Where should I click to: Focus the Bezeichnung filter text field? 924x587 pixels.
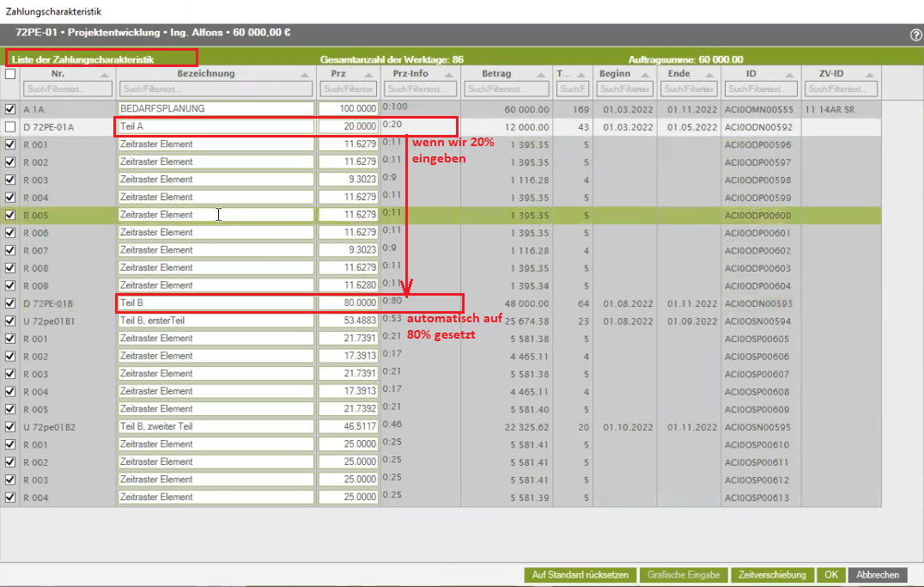coord(216,89)
